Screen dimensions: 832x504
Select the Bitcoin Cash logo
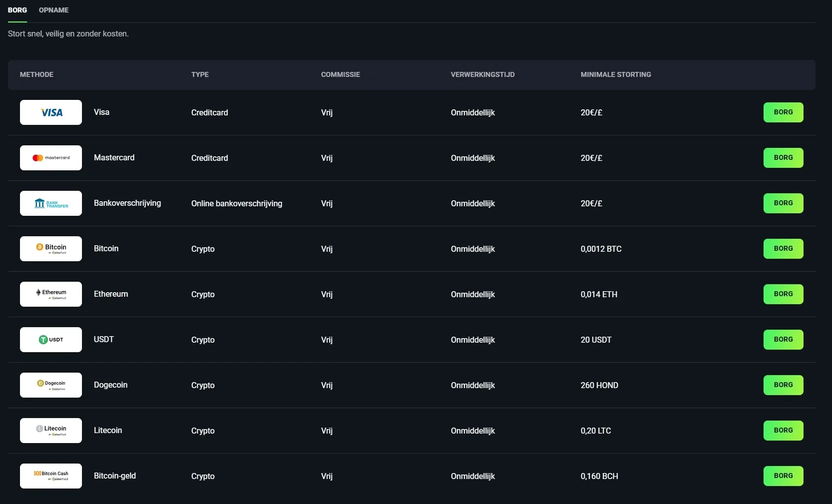click(x=51, y=476)
